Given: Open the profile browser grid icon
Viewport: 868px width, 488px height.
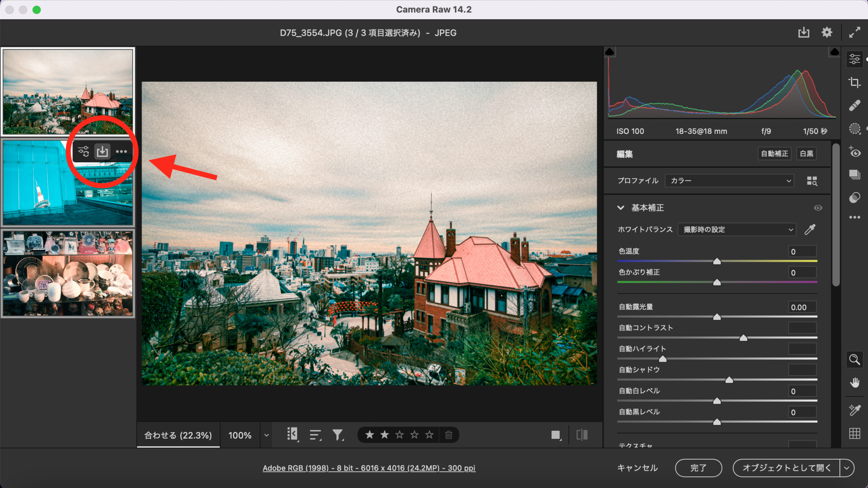Looking at the screenshot, I should [812, 180].
